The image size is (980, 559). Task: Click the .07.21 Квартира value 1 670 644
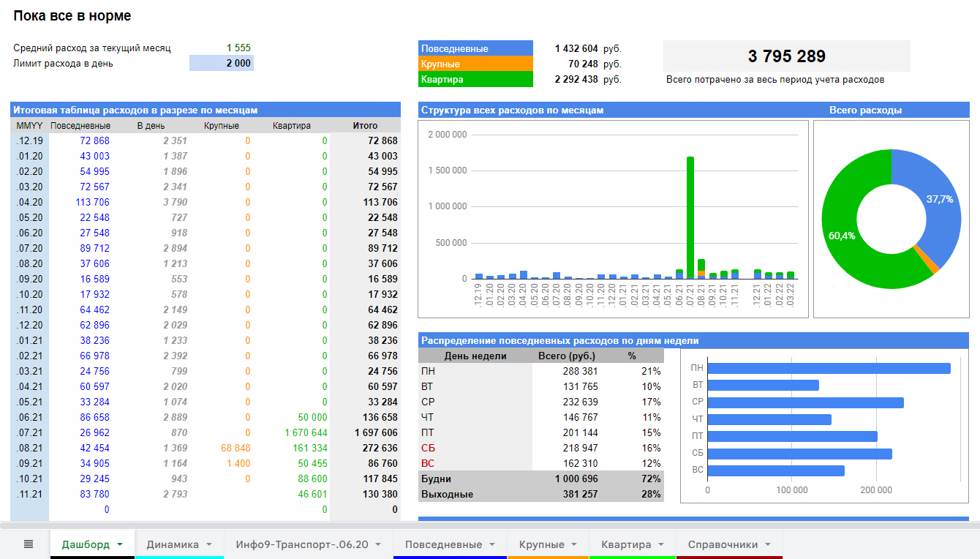pos(306,432)
